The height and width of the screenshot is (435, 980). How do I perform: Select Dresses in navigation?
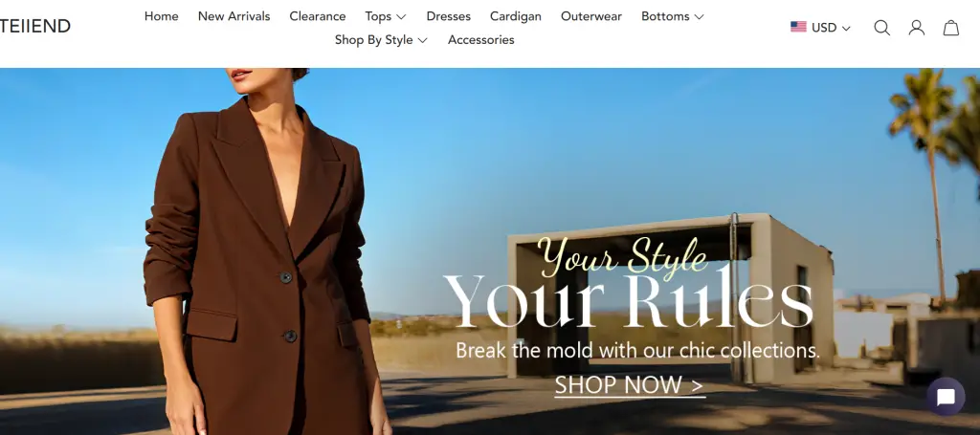[448, 16]
